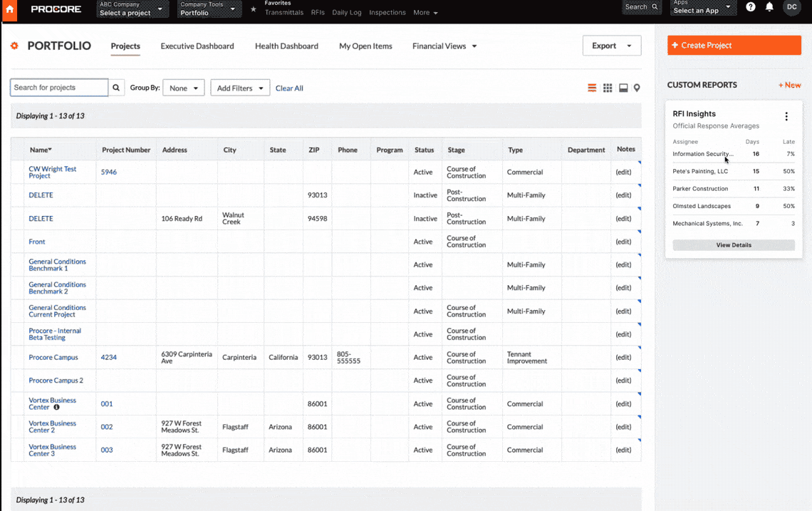
Task: Focus the Search for projects field
Action: pyautogui.click(x=59, y=88)
